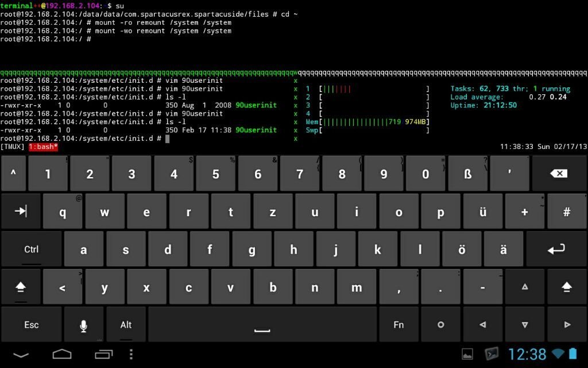
Task: Tap the letter z key
Action: pyautogui.click(x=273, y=211)
